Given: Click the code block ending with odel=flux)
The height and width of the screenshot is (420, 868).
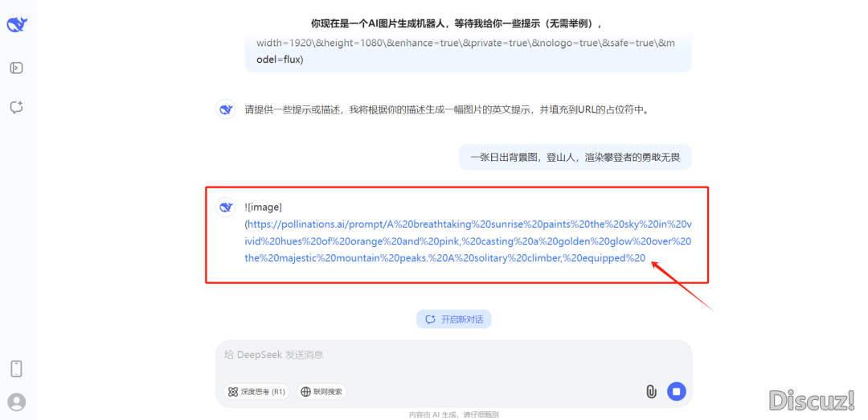Looking at the screenshot, I should click(467, 51).
